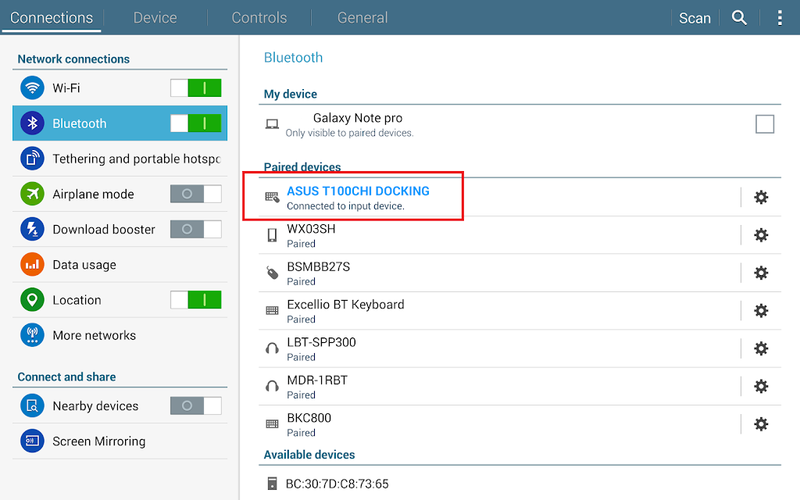Open Data usage settings
The height and width of the screenshot is (500, 800).
120,264
